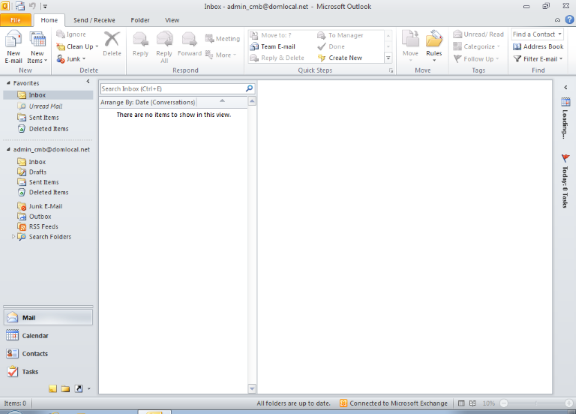
Task: Expand the Quick Steps gallery
Action: pyautogui.click(x=388, y=58)
